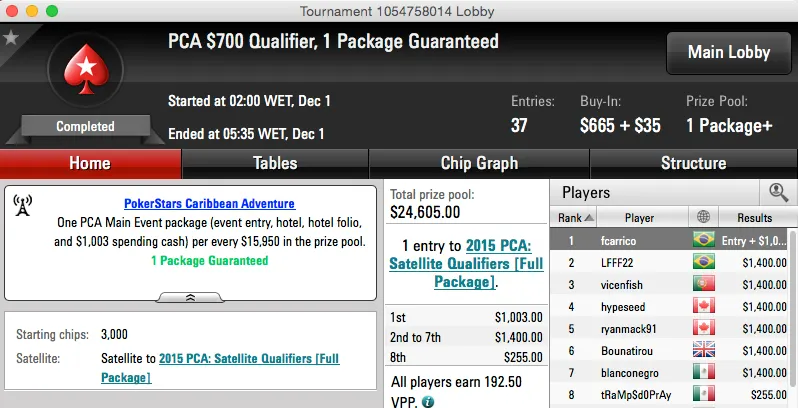798x408 pixels.
Task: Go to the Structure tab
Action: [693, 163]
